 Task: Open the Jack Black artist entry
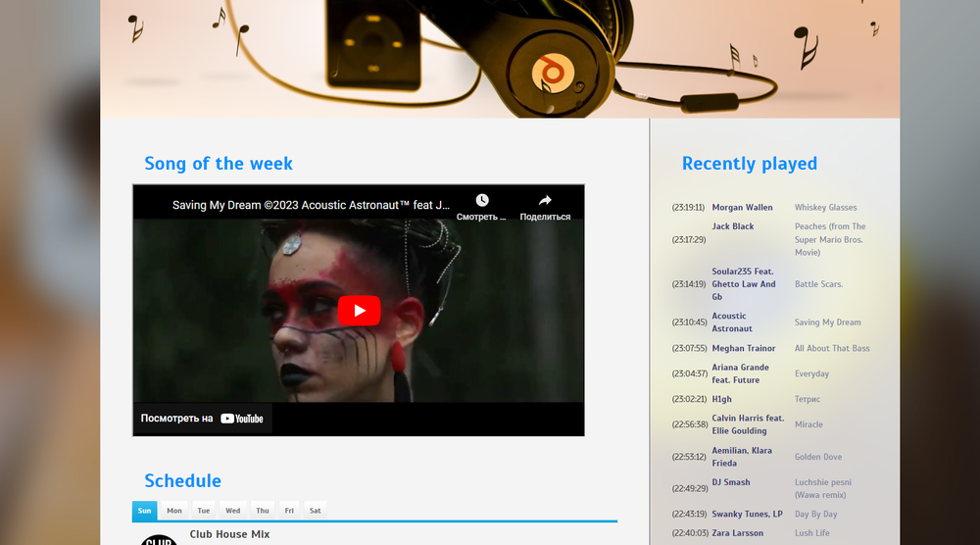(x=733, y=226)
